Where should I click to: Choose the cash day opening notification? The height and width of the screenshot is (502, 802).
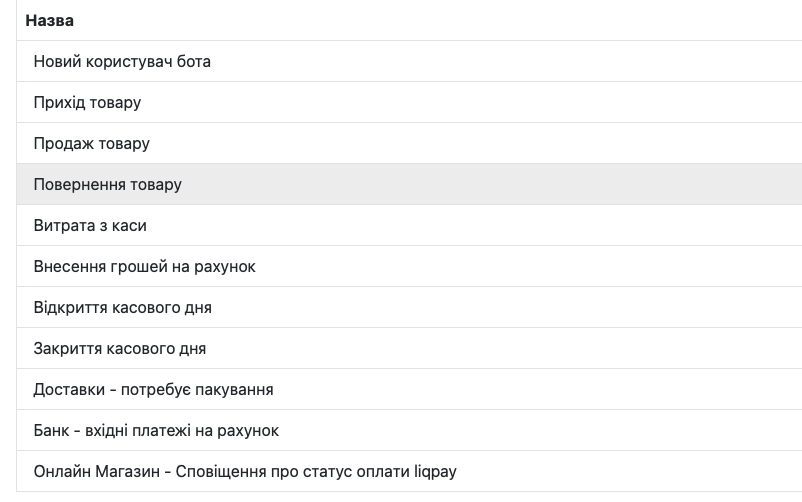click(123, 308)
